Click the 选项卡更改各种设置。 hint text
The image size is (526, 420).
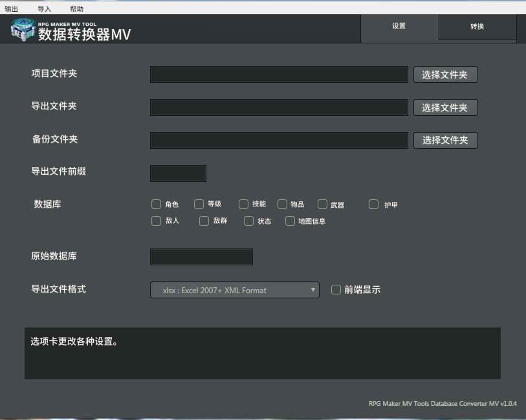74,342
